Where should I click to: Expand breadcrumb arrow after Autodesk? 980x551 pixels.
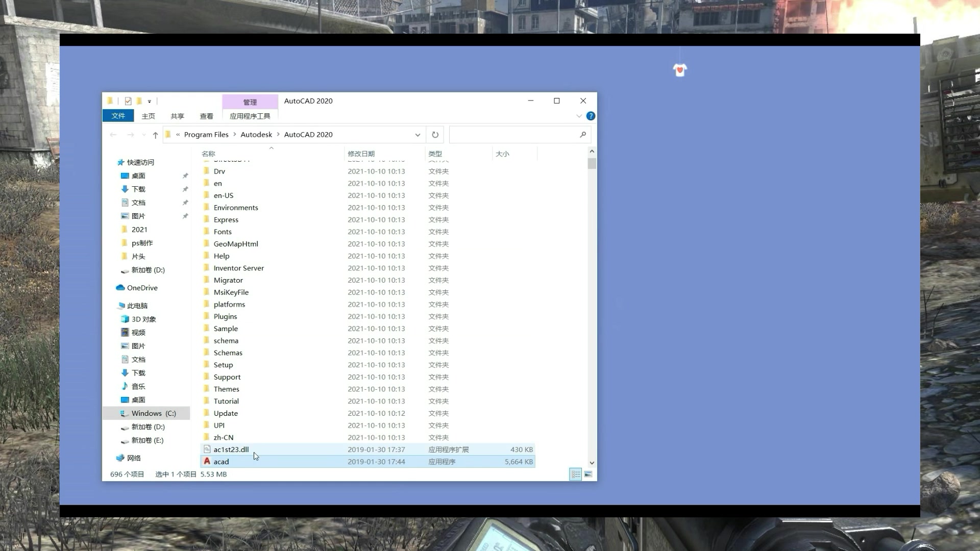click(x=278, y=135)
